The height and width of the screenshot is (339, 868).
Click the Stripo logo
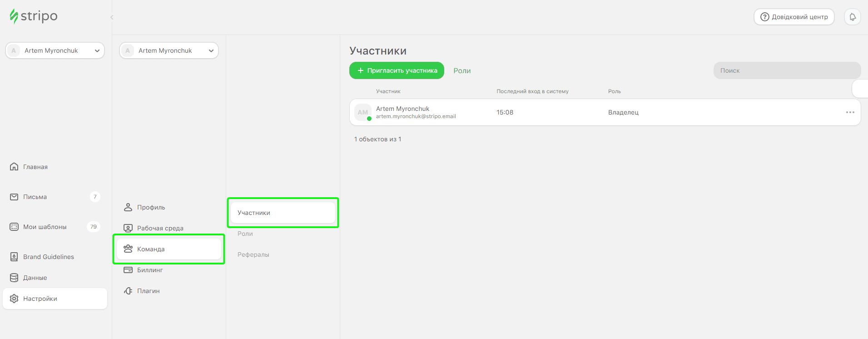point(34,16)
